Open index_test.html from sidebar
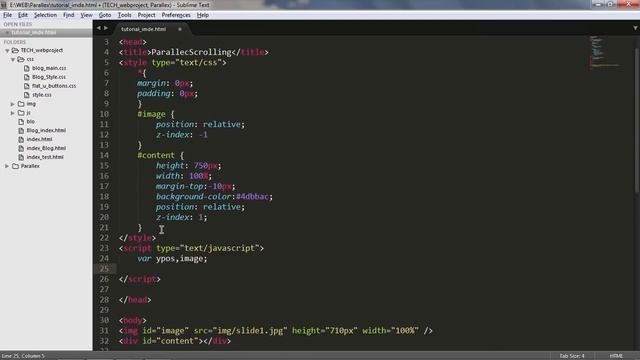 (45, 157)
